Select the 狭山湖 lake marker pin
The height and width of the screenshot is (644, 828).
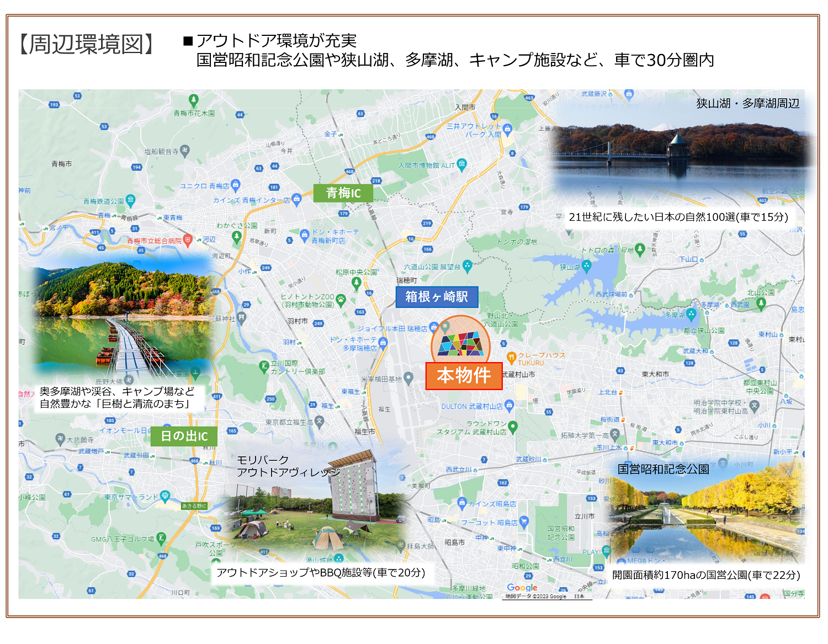click(586, 267)
